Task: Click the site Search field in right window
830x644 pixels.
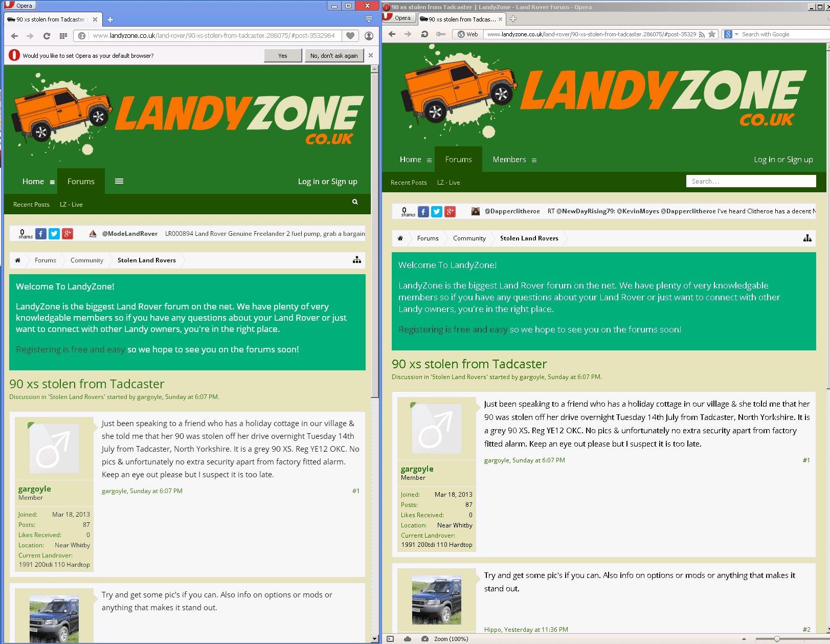Action: (751, 181)
